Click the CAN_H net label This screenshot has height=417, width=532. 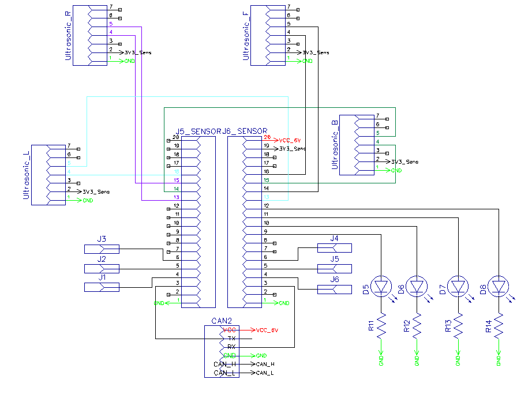click(x=265, y=364)
